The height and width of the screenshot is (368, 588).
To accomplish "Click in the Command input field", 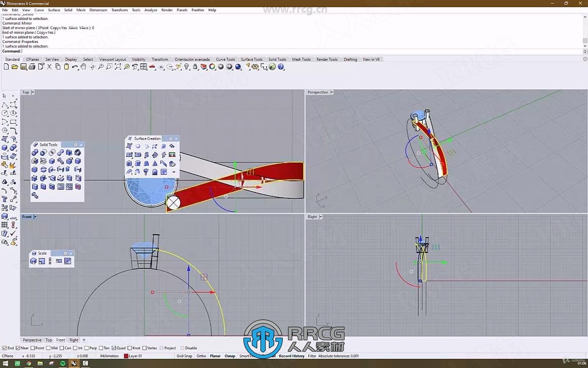I will (302, 51).
